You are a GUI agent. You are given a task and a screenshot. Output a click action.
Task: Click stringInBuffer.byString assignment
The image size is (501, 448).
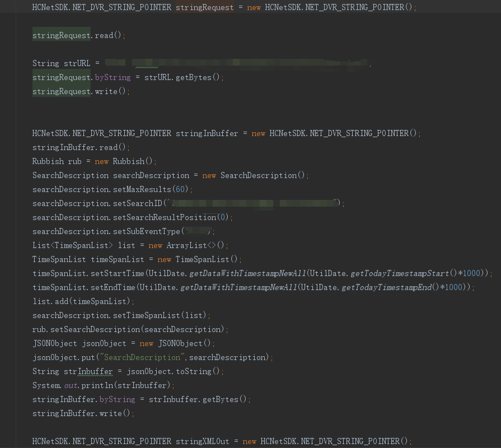[x=141, y=399]
